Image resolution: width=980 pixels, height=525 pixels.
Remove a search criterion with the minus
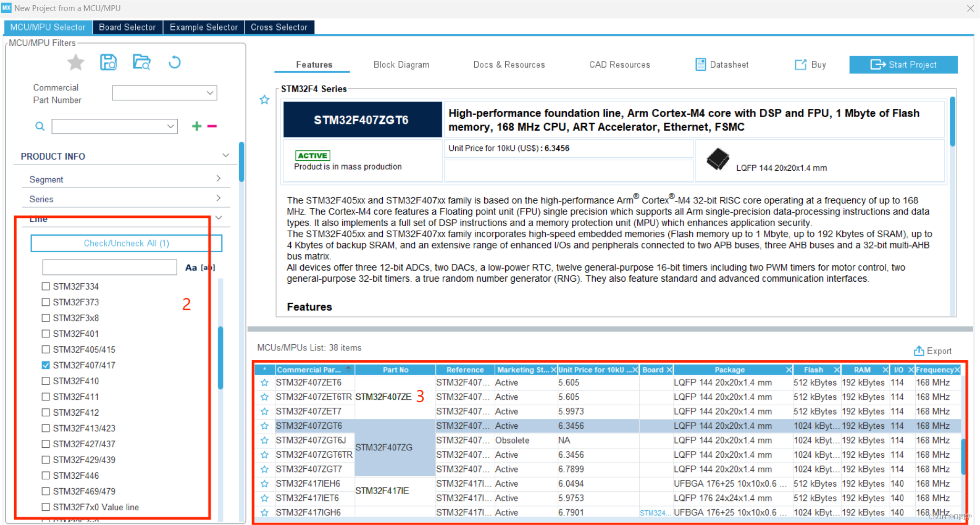click(x=212, y=126)
